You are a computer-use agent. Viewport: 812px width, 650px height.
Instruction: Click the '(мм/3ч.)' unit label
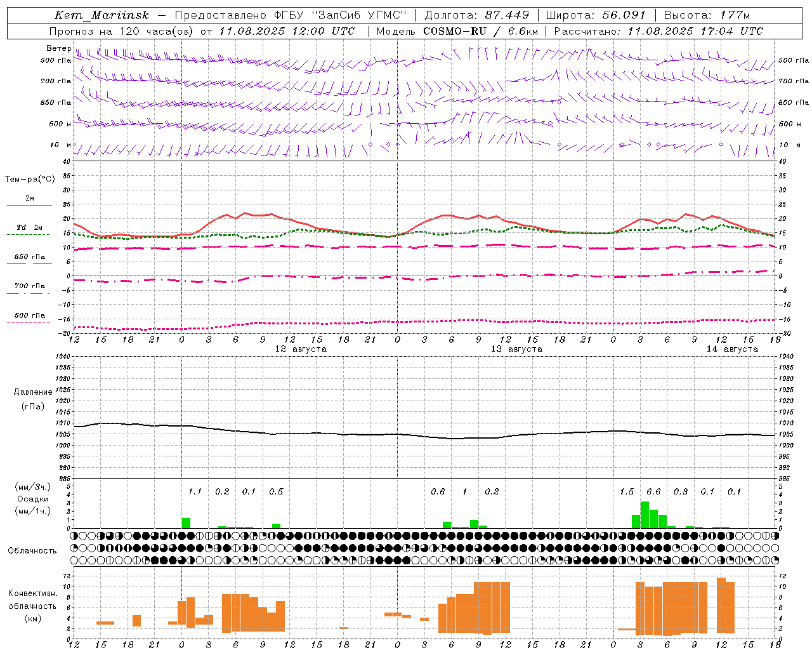(32, 487)
